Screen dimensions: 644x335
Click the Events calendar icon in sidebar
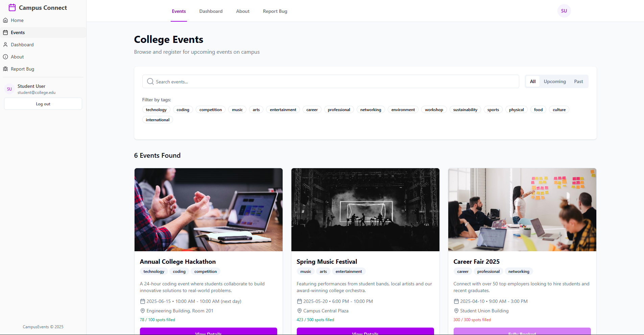coord(5,32)
